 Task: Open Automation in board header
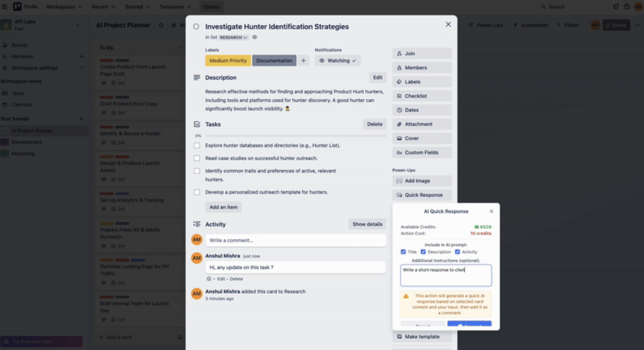pos(530,25)
